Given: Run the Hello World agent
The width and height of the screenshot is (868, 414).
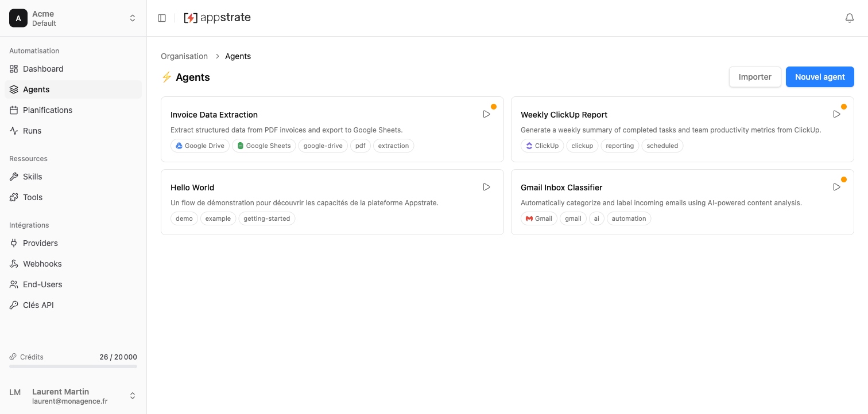Looking at the screenshot, I should tap(486, 186).
